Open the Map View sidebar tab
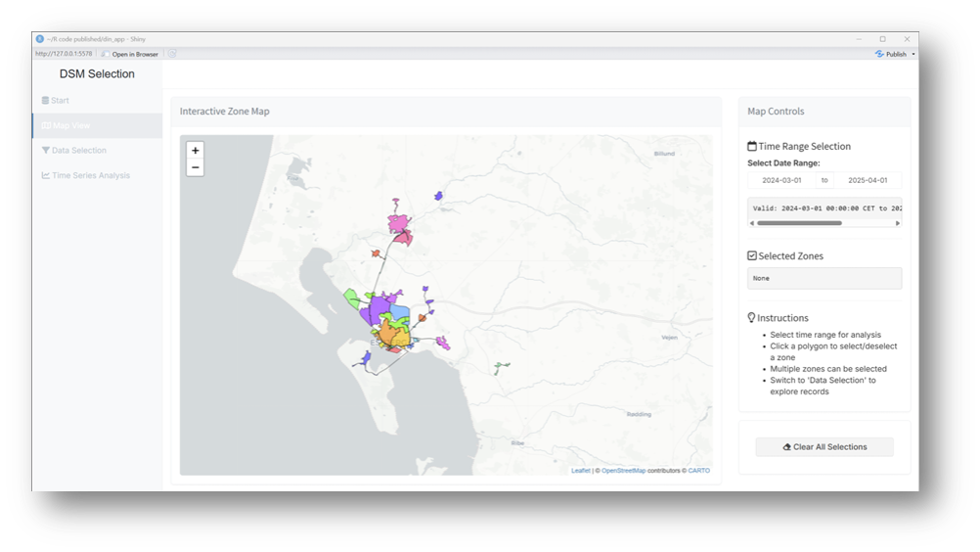The image size is (980, 552). 71,126
